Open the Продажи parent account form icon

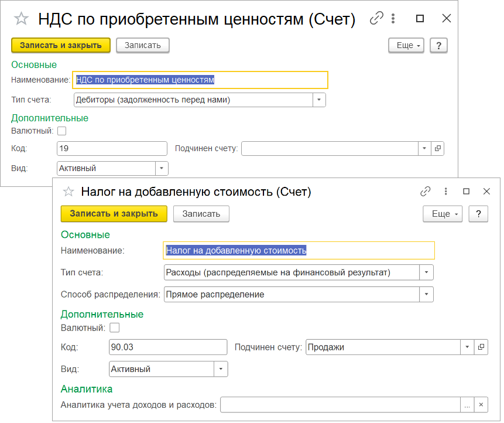481,347
